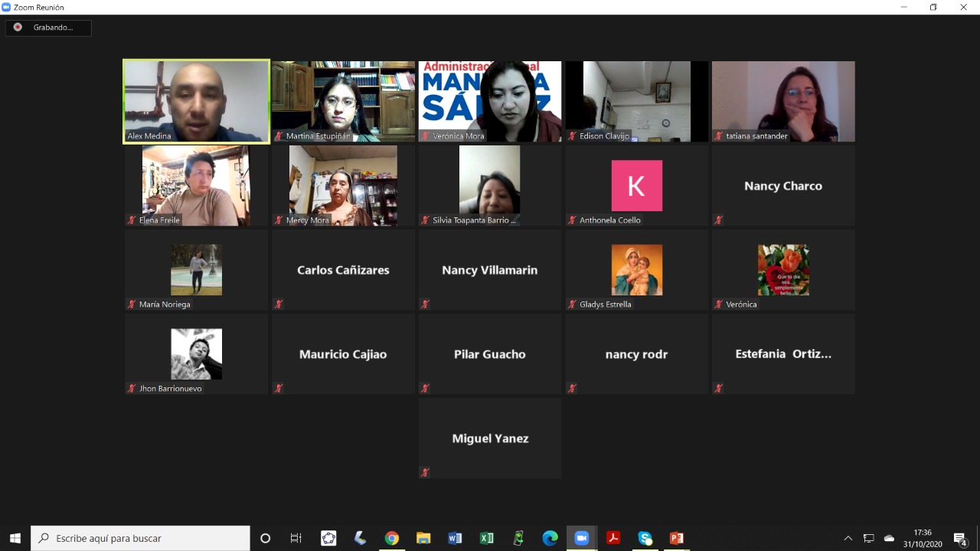Open the Windows Start menu

pos(15,538)
